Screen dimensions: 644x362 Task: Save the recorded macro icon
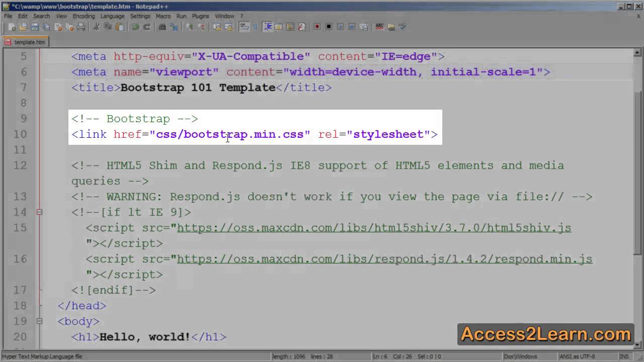pyautogui.click(x=363, y=27)
